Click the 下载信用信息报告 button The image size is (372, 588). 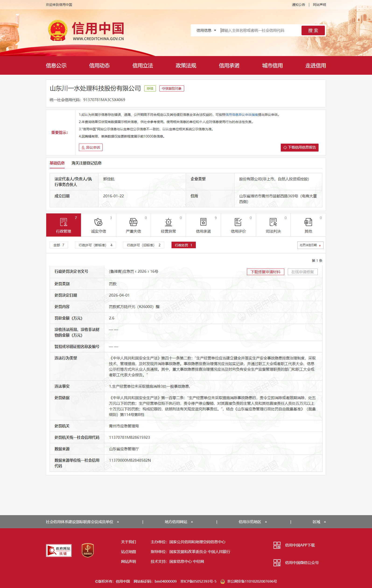(299, 148)
